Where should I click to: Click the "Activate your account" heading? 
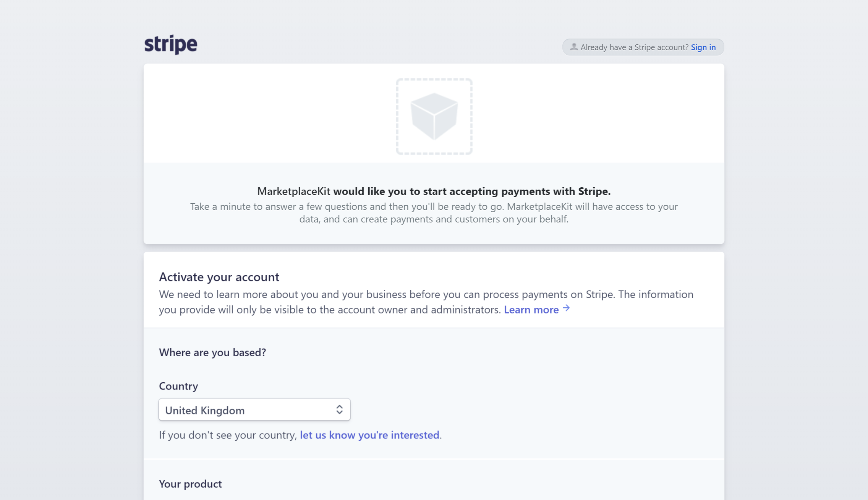click(219, 277)
